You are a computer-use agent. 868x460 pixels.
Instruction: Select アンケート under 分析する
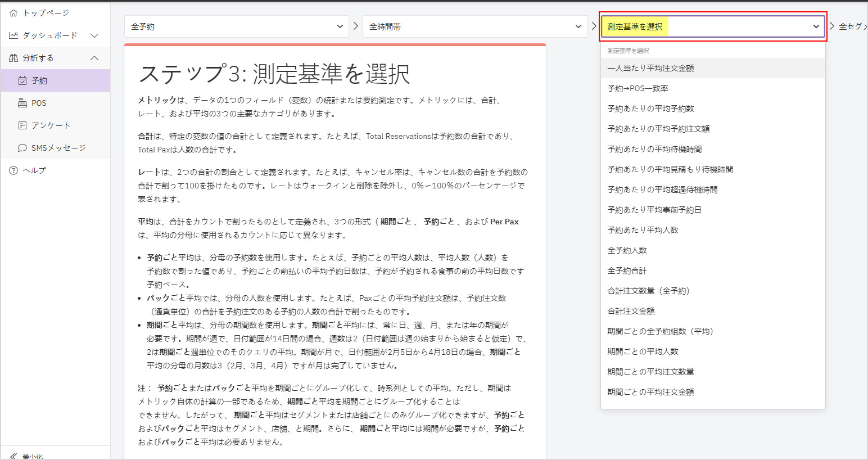coord(55,125)
